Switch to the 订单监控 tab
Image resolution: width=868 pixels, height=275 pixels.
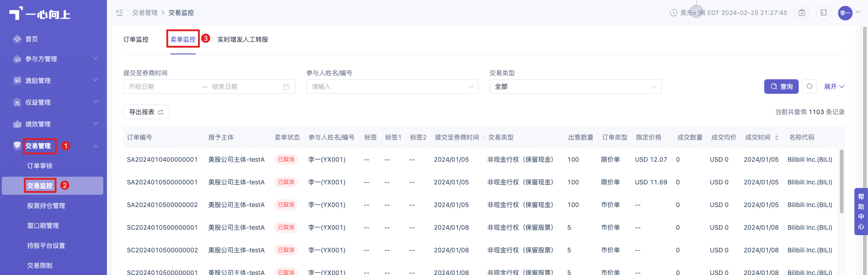tap(136, 39)
